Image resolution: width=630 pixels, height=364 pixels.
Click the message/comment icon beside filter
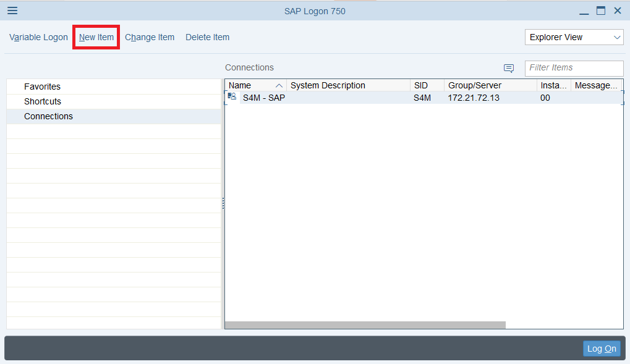coord(509,68)
